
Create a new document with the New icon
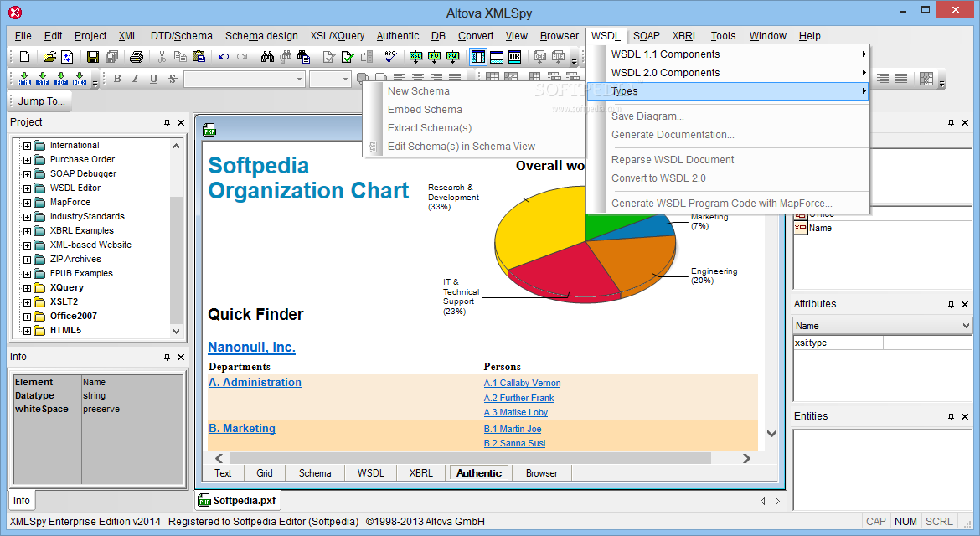(x=24, y=57)
